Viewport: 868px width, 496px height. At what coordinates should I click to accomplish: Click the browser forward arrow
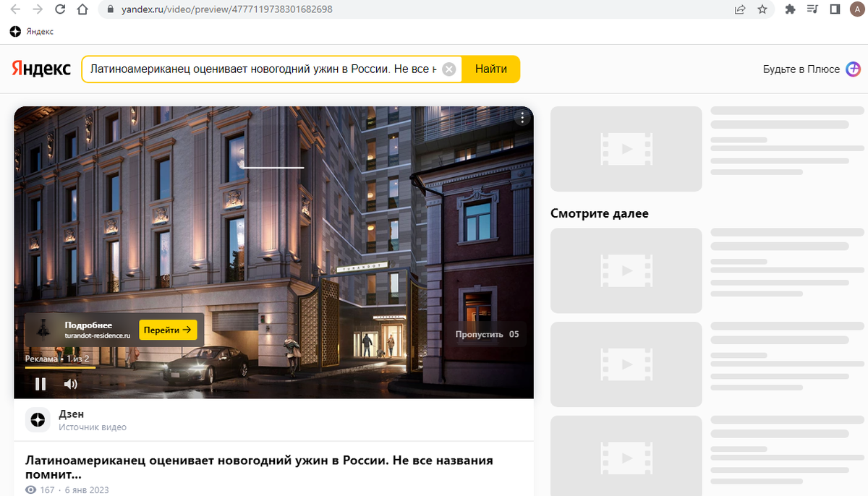(x=37, y=10)
